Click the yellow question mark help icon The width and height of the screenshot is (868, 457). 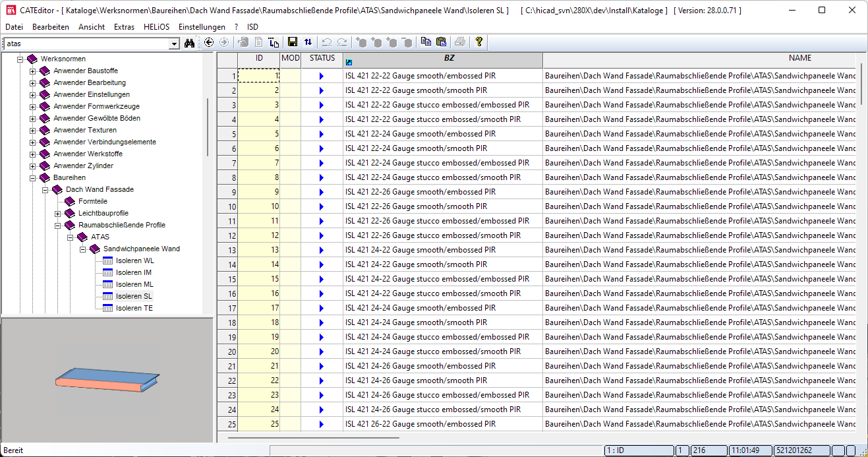pyautogui.click(x=478, y=42)
